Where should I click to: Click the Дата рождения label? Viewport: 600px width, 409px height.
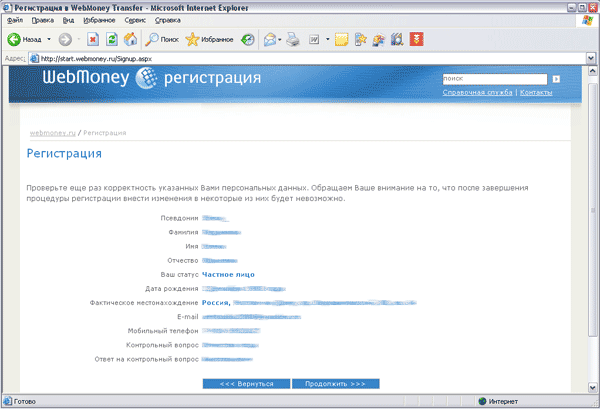172,288
